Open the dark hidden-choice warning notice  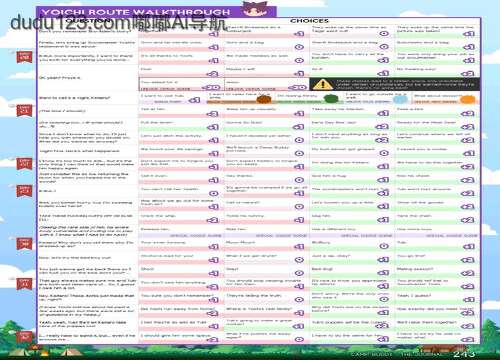[395, 84]
